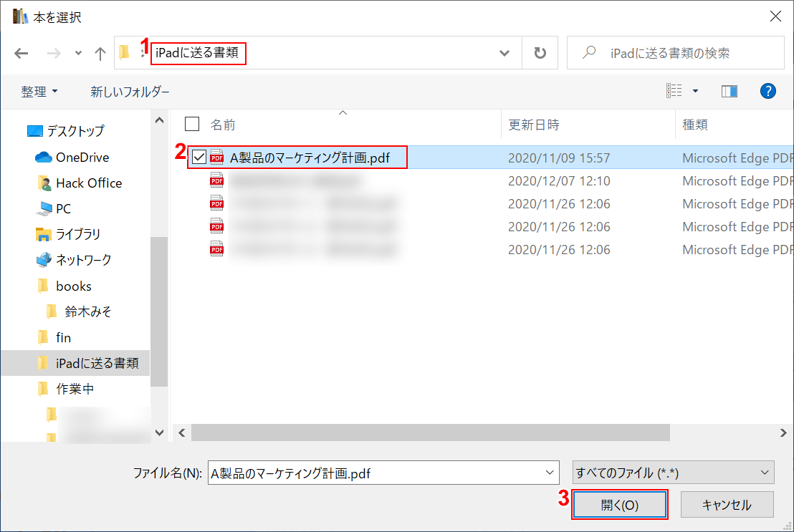Open help with question mark icon
This screenshot has width=794, height=532.
point(767,91)
